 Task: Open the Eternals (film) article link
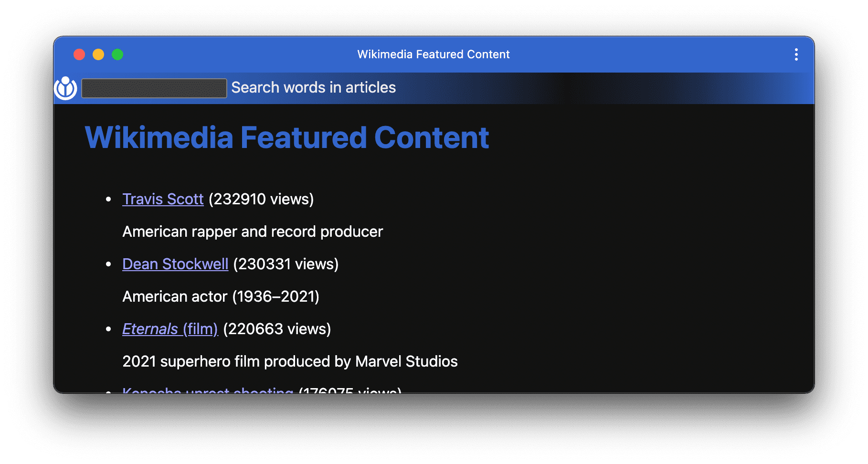(x=169, y=329)
